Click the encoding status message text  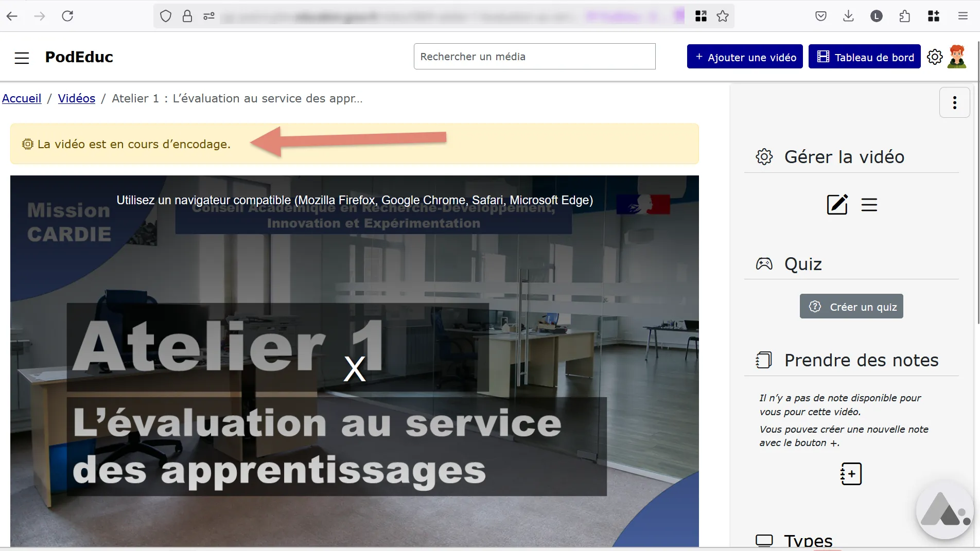(x=134, y=144)
